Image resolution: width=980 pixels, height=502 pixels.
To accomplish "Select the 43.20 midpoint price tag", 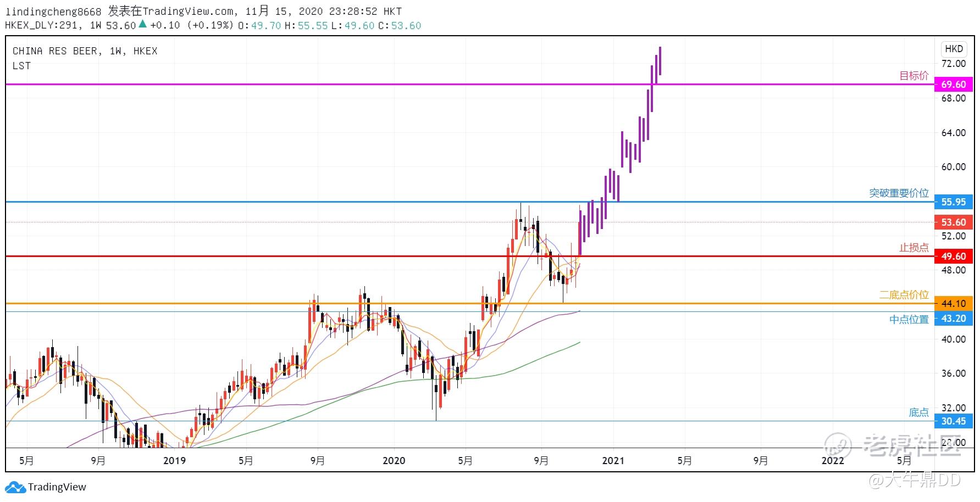I will coord(954,319).
